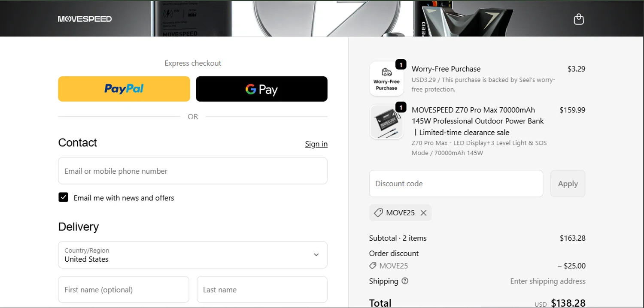Viewport: 644px width, 308px height.
Task: Click the Last name field
Action: coord(262,290)
